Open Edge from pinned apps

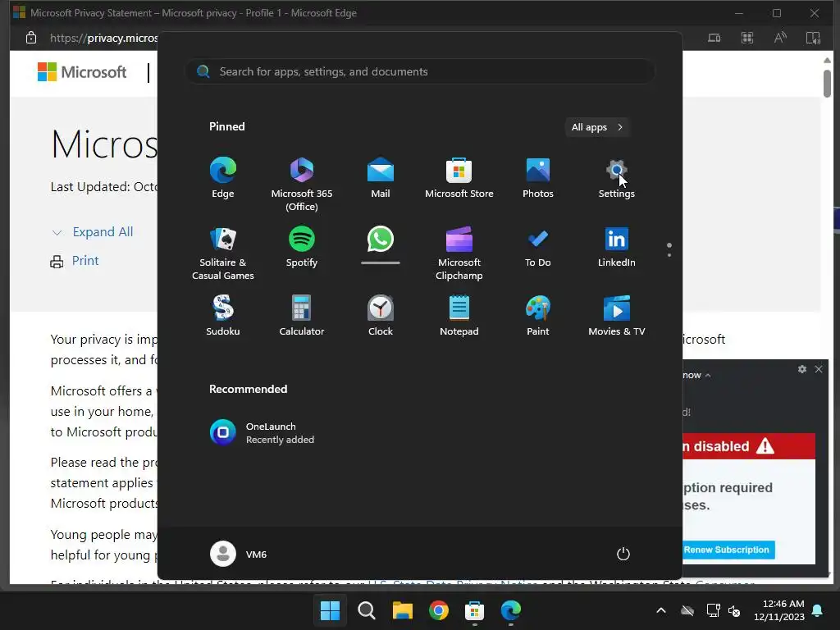coord(223,178)
